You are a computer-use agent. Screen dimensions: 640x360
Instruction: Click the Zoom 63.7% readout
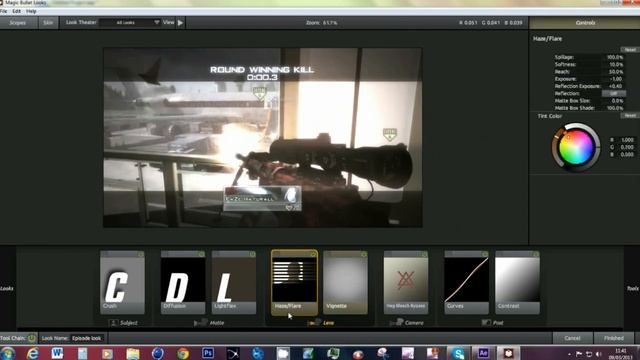322,23
